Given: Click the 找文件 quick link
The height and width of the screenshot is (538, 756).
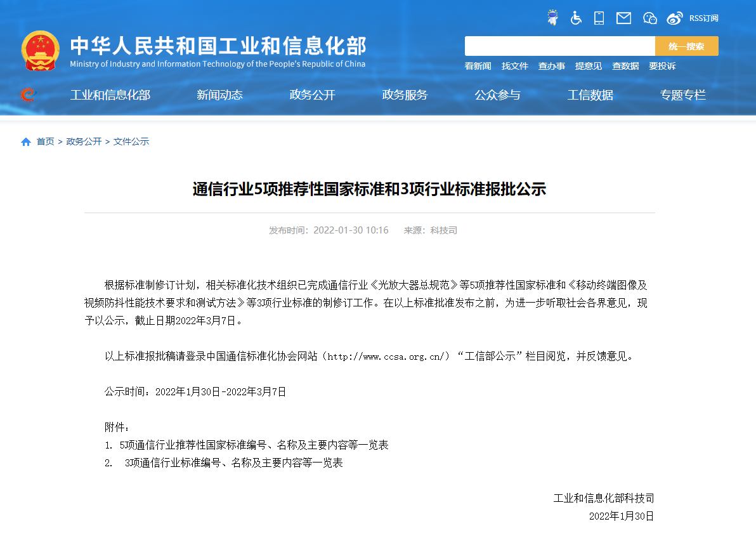Looking at the screenshot, I should click(x=514, y=66).
